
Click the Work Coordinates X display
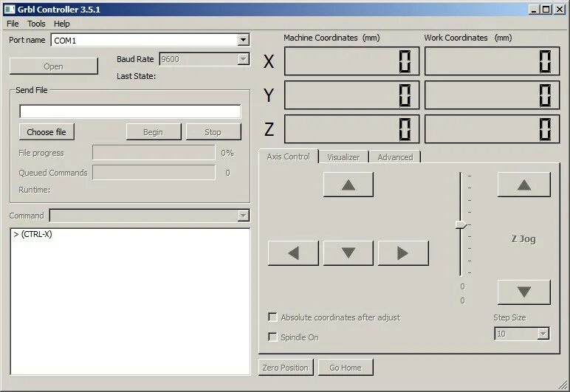492,61
